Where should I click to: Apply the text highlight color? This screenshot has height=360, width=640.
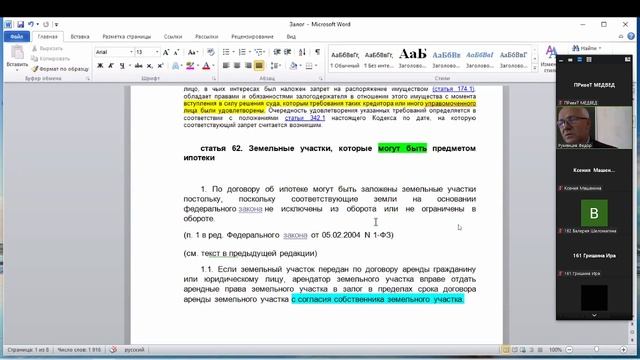tap(190, 66)
